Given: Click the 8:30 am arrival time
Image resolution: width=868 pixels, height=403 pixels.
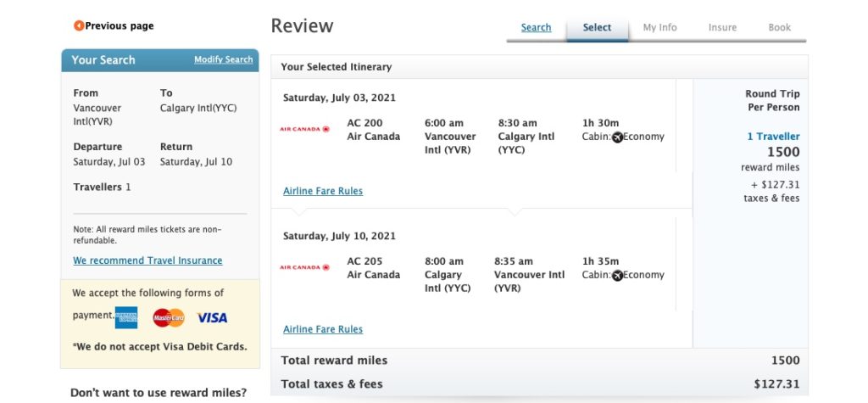Looking at the screenshot, I should 518,123.
